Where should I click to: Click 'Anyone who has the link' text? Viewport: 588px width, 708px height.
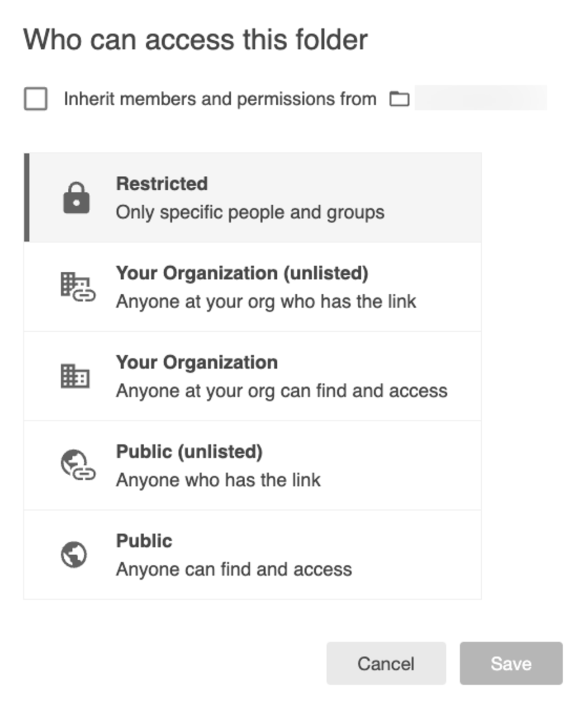tap(218, 480)
